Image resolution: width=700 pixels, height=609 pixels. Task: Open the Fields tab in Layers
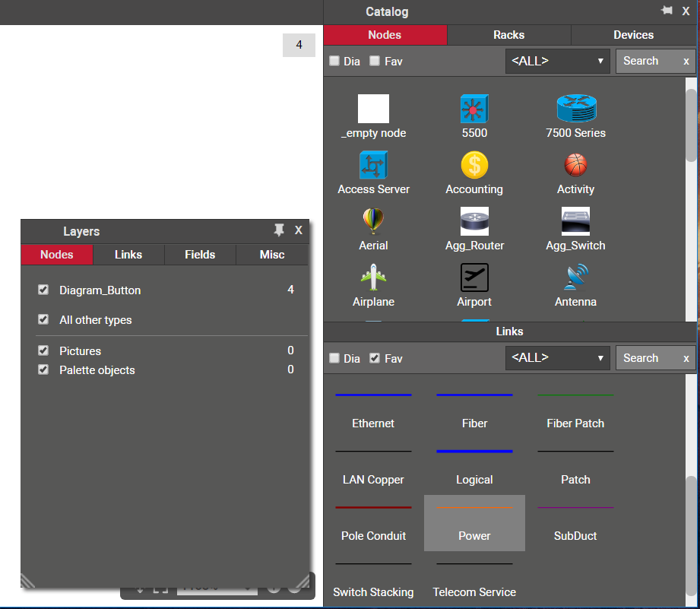point(200,255)
